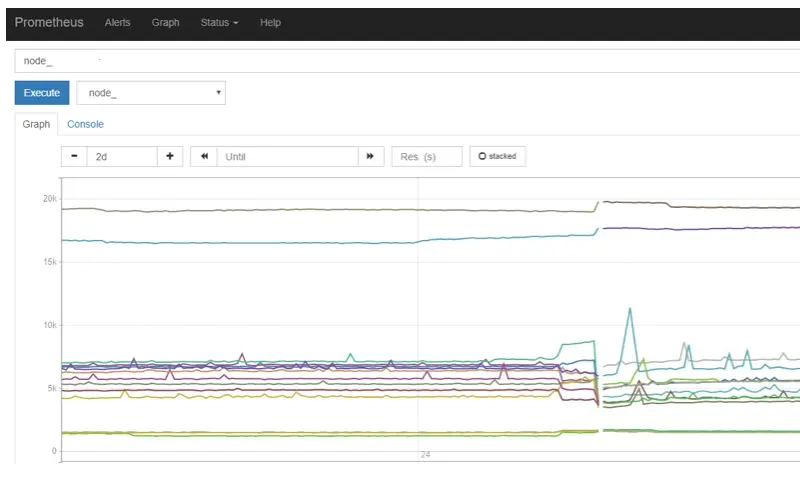Fast-forward the graph end time
The image size is (800, 485).
click(x=371, y=157)
